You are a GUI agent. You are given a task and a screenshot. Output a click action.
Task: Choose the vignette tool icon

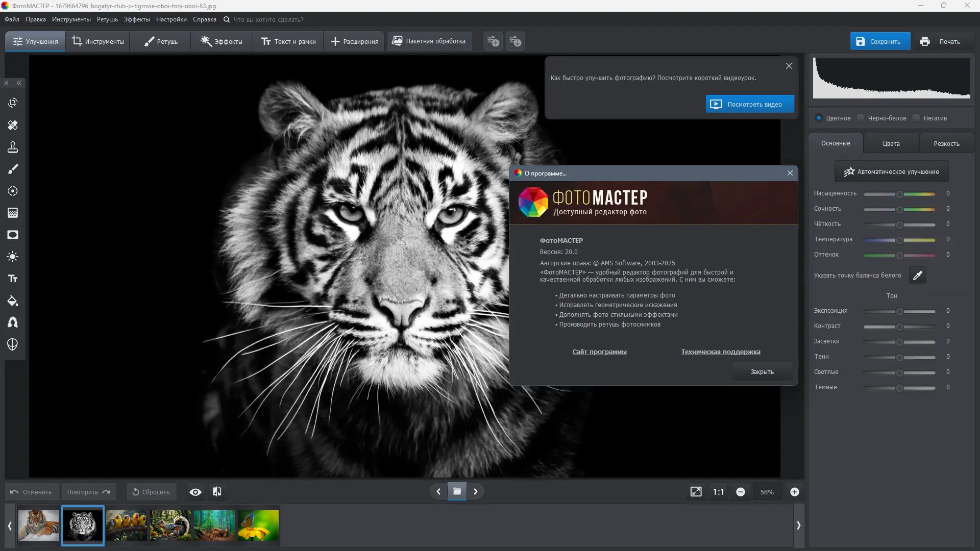click(13, 235)
